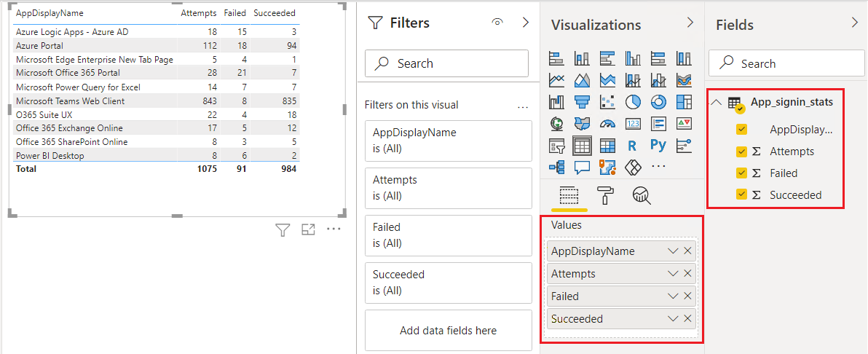Select the Pie chart visual
Viewport: 868px width, 354px height.
633,102
